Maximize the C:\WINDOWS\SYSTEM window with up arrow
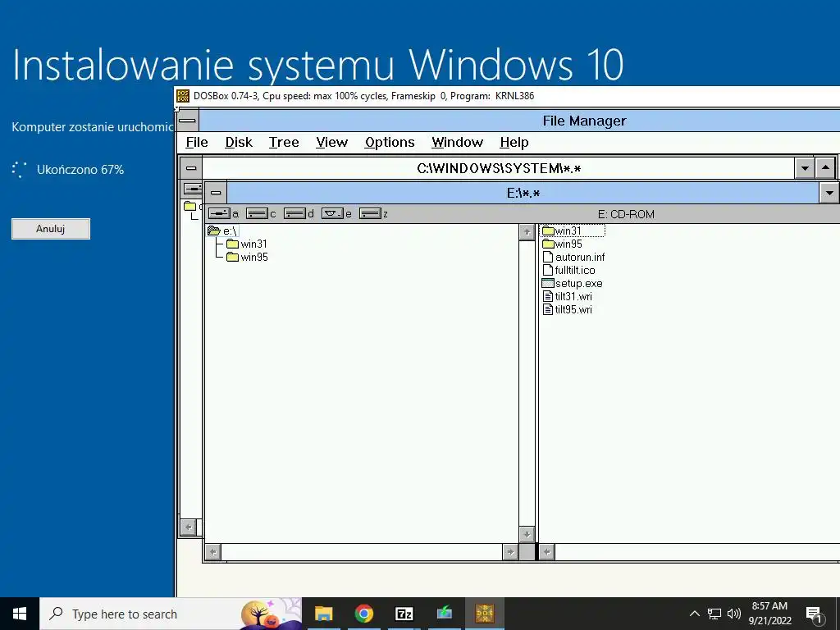840x630 pixels. [825, 168]
